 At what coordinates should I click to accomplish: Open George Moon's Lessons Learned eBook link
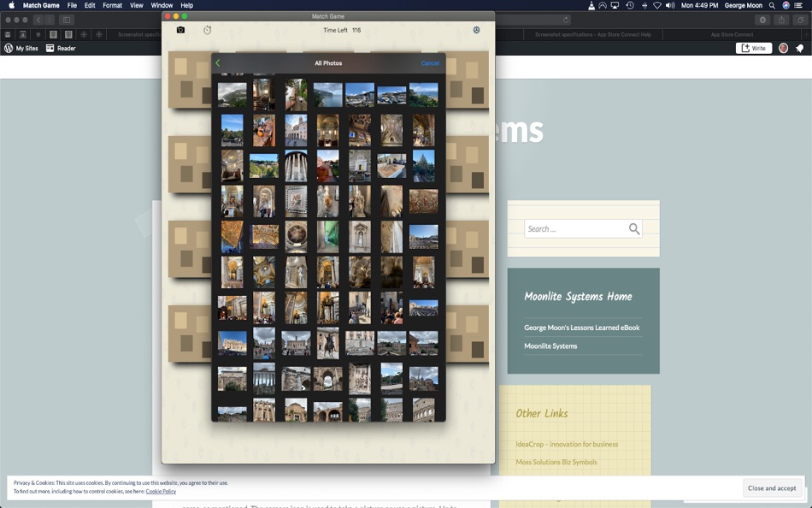[x=582, y=327]
